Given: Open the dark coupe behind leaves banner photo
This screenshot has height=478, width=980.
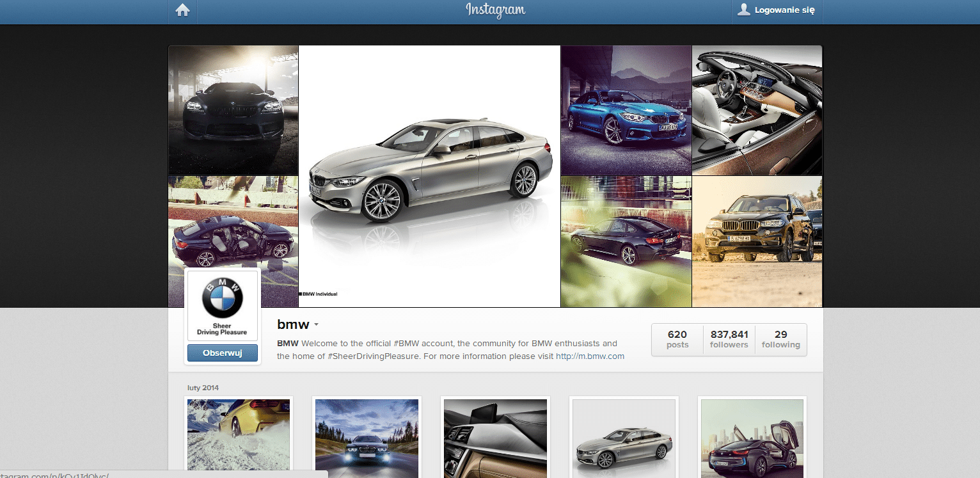Looking at the screenshot, I should [x=626, y=242].
